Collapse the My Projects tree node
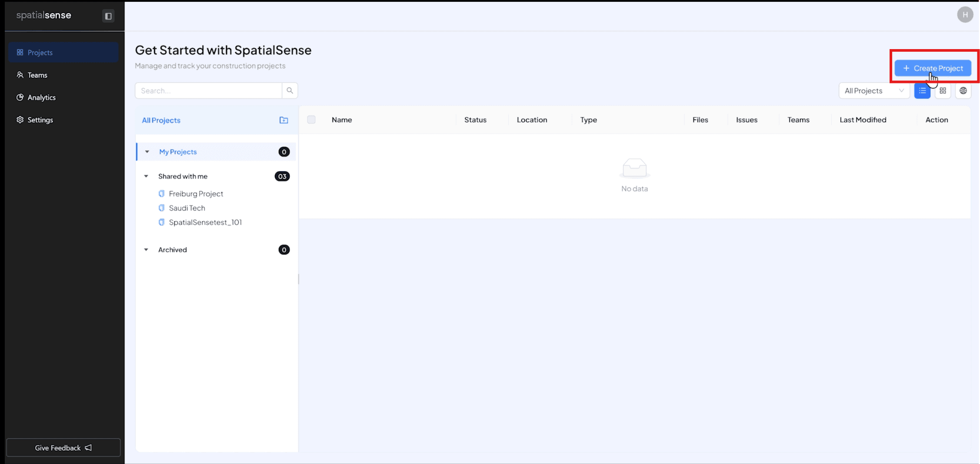Viewport: 980px width, 464px height. (147, 152)
